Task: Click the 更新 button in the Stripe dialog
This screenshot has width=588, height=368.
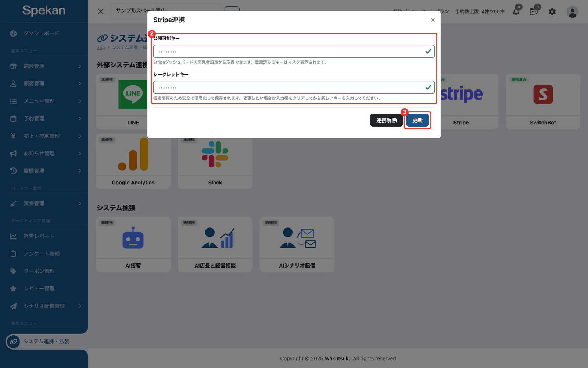Action: pos(417,120)
